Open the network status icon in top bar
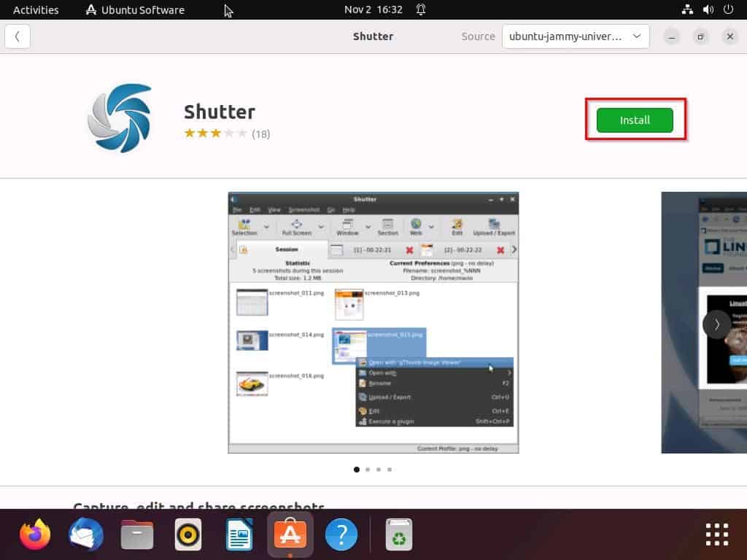The width and height of the screenshot is (747, 560). click(x=687, y=9)
